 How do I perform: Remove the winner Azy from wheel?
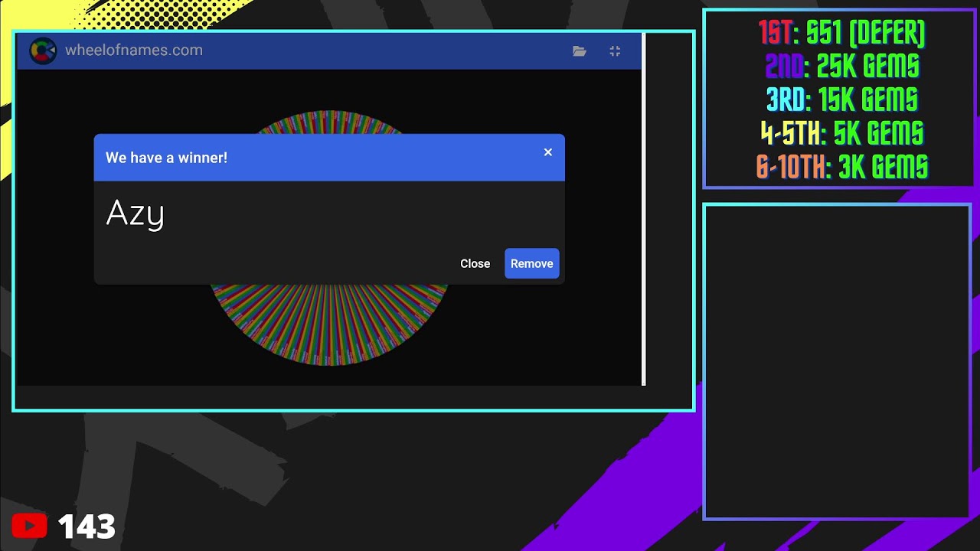point(532,263)
